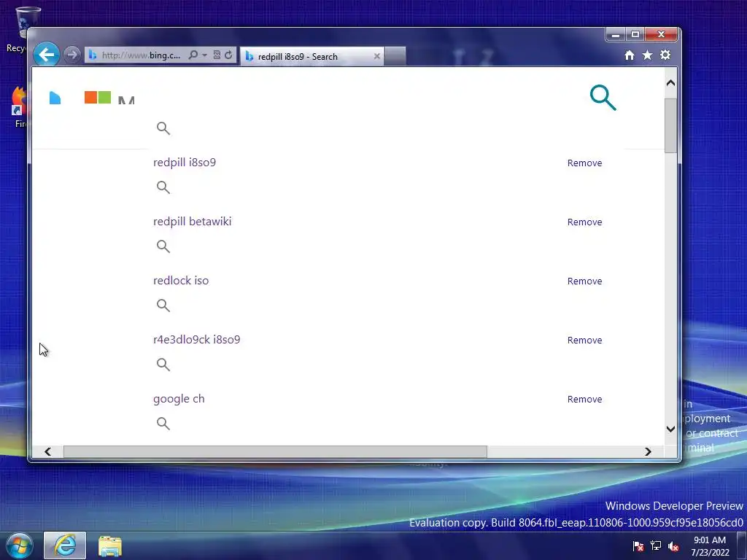Open Favorites star icon
This screenshot has height=560, width=747.
(x=648, y=55)
